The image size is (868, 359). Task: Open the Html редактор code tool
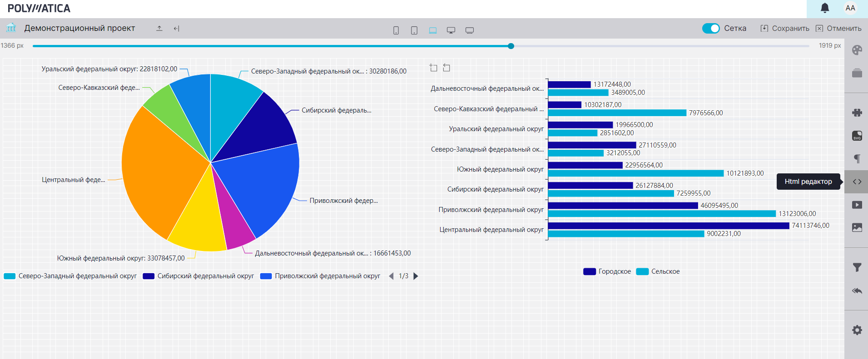[x=857, y=182]
